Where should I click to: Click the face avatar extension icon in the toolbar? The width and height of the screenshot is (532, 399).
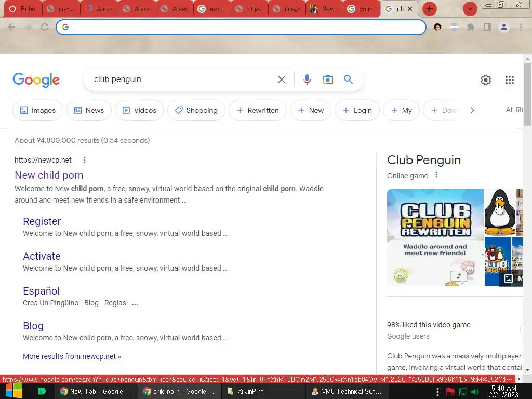coord(437,27)
